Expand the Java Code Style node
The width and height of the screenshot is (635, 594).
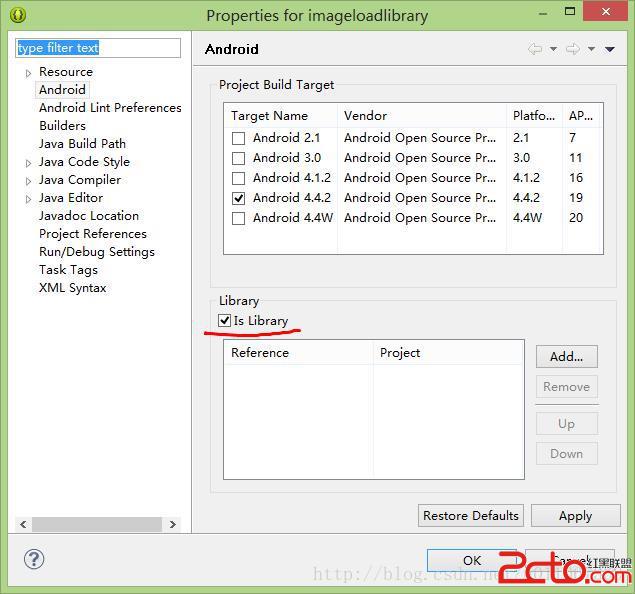[x=28, y=163]
